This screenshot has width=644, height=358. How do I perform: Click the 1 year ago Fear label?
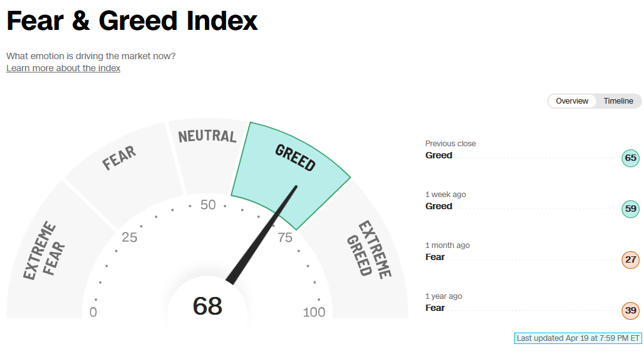coord(435,308)
